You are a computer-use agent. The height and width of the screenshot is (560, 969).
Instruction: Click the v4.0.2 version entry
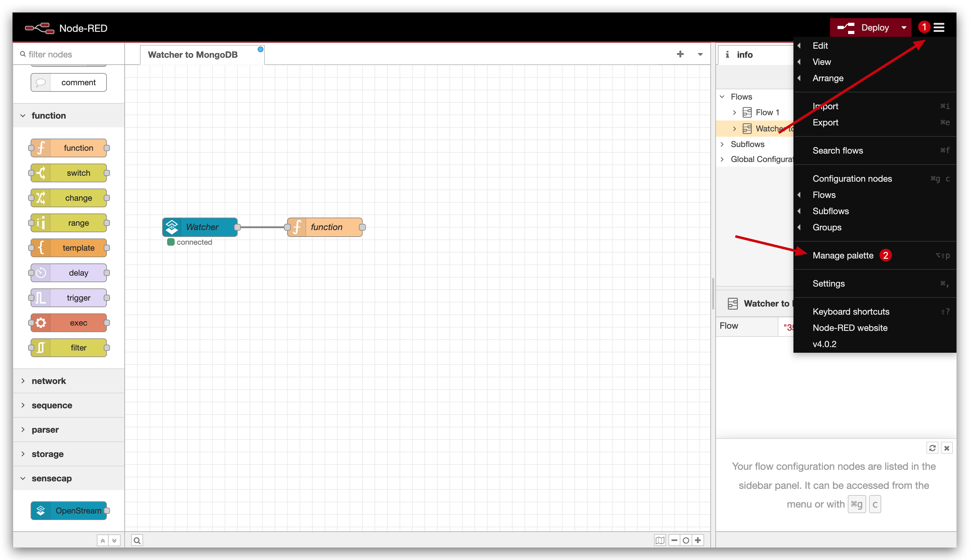[x=875, y=344]
